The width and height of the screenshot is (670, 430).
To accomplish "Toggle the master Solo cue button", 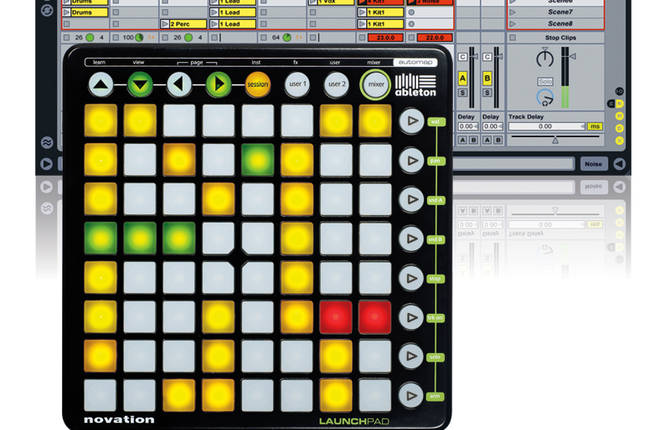I will tap(545, 81).
